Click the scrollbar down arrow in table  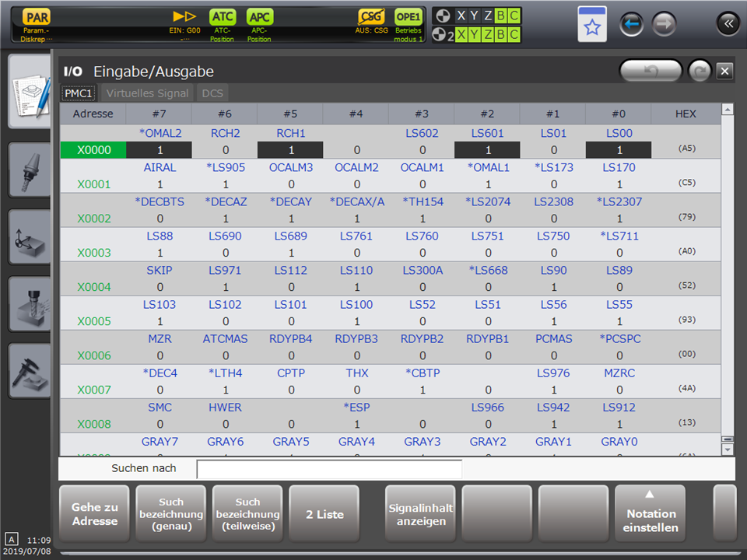[x=728, y=450]
